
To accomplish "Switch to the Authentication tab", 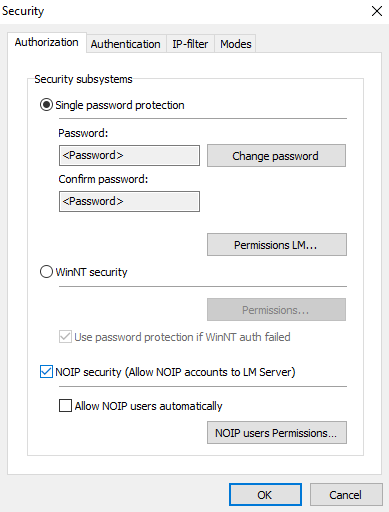I will point(126,44).
